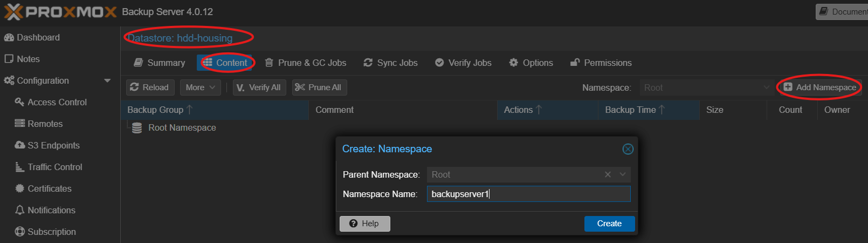
Task: Sort by Backup Time column
Action: pos(649,110)
